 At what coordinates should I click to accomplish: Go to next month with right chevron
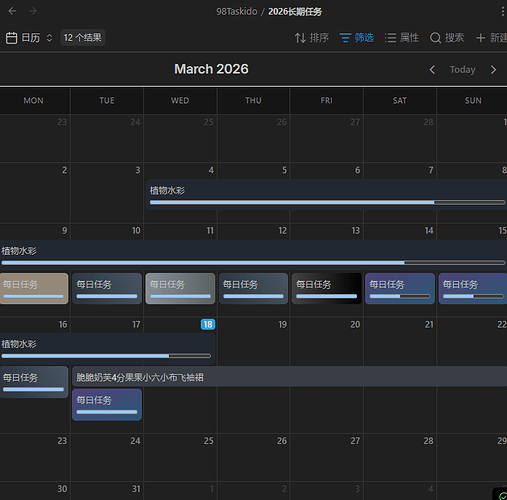[493, 70]
